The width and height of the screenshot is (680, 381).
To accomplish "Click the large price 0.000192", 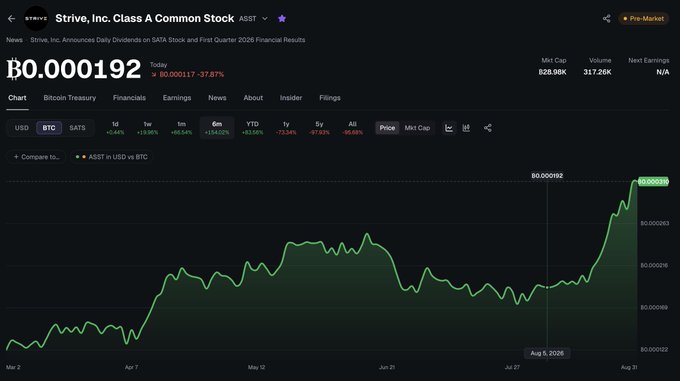I will (x=74, y=69).
